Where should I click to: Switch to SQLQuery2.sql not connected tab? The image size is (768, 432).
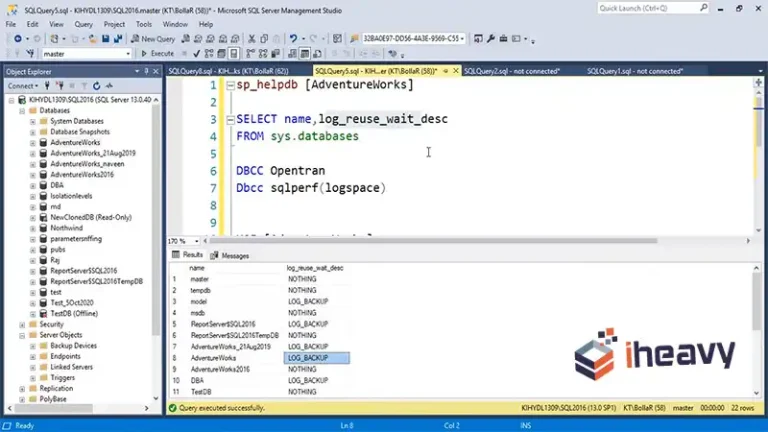coord(512,72)
